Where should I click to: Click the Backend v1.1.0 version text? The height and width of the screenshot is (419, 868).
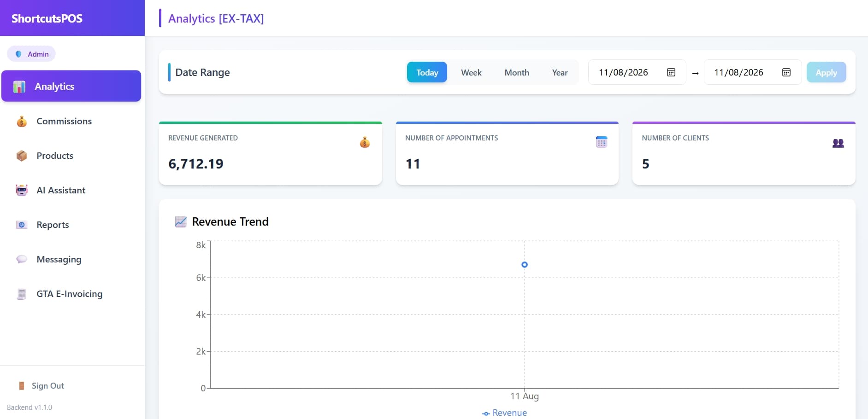pos(30,407)
